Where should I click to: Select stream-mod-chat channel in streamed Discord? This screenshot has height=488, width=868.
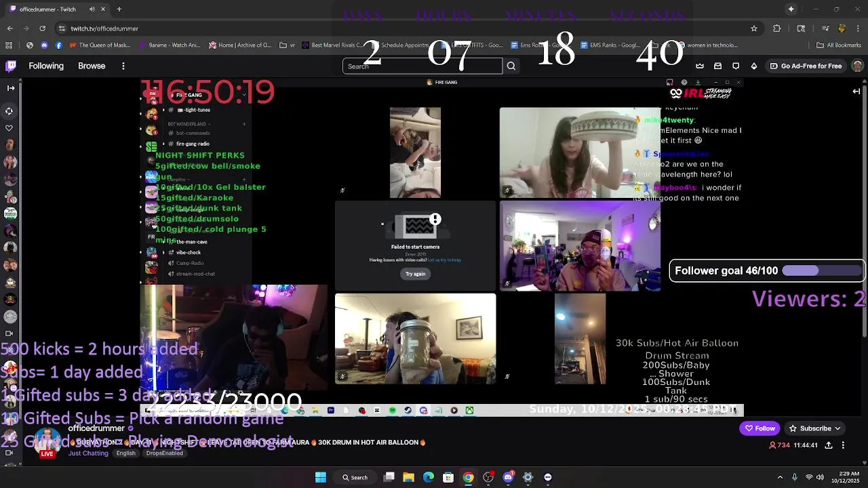pyautogui.click(x=195, y=274)
